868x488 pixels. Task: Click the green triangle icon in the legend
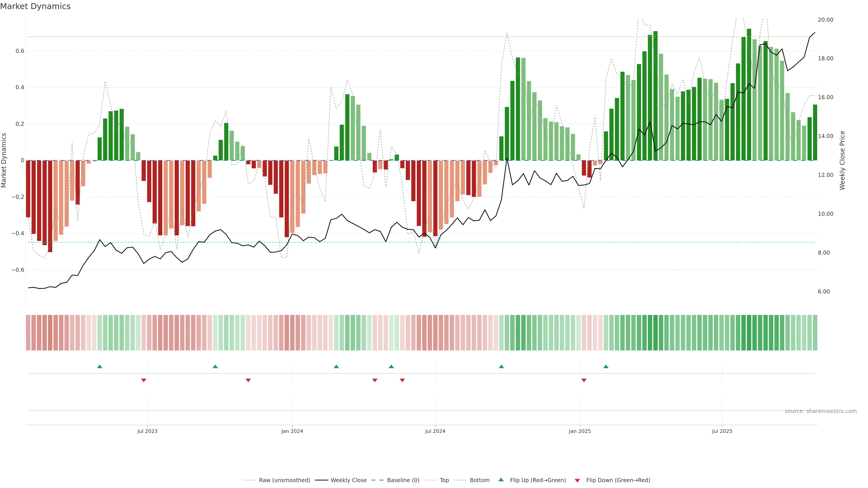(501, 480)
